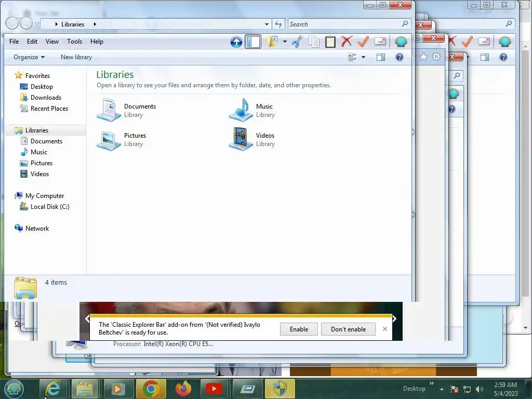The height and width of the screenshot is (399, 532).
Task: Select Favorites in the navigation pane
Action: pos(37,76)
